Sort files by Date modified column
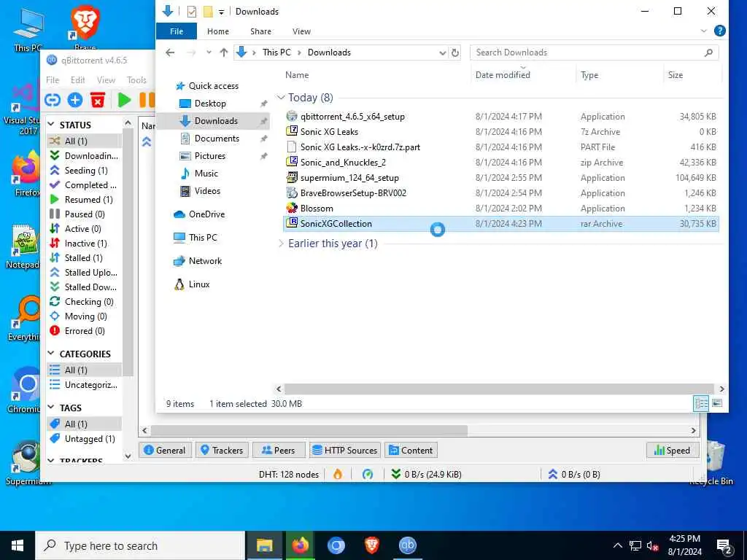Image resolution: width=747 pixels, height=560 pixels. (x=502, y=75)
